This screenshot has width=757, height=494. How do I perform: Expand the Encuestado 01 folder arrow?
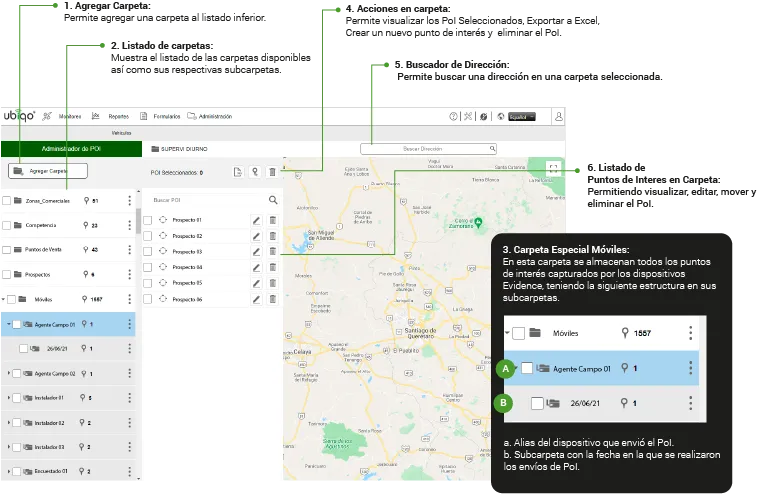pos(9,471)
